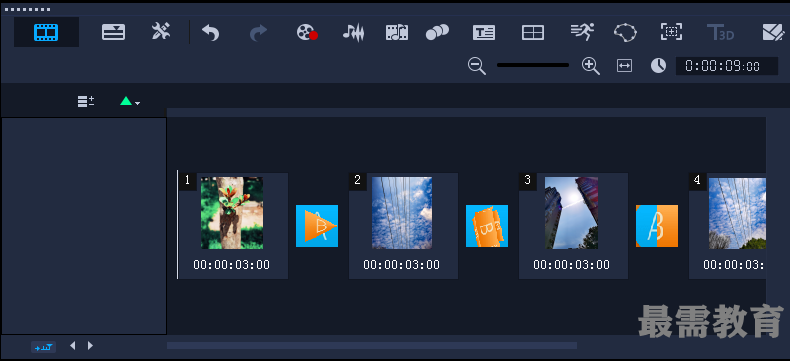Click the scroll left arrow
The width and height of the screenshot is (790, 361).
(x=73, y=345)
